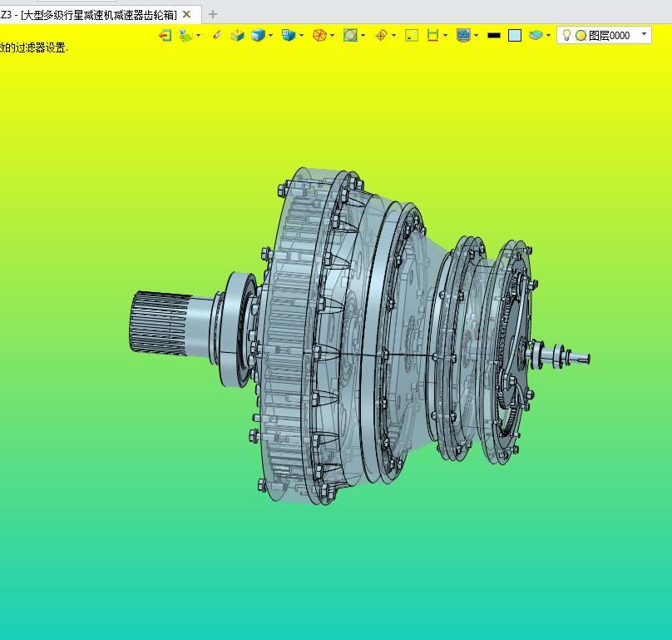Click the eraser icon in toolbar
672x640 pixels.
(x=217, y=35)
